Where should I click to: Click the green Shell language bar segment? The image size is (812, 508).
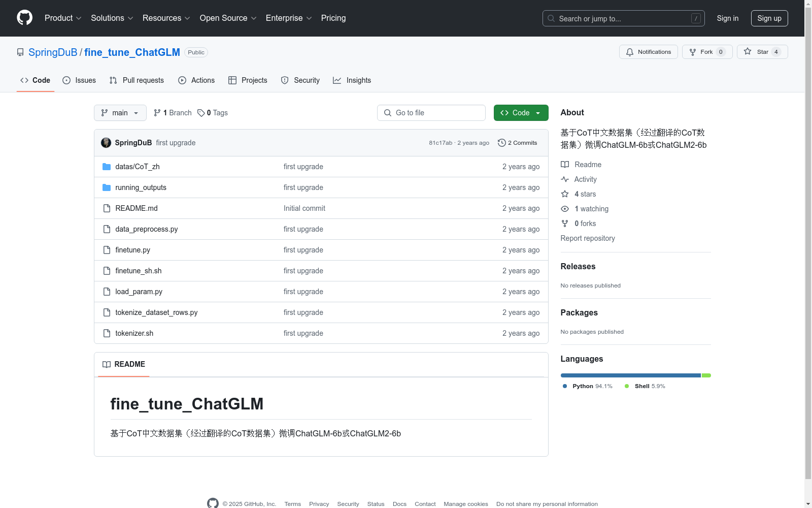pos(706,375)
